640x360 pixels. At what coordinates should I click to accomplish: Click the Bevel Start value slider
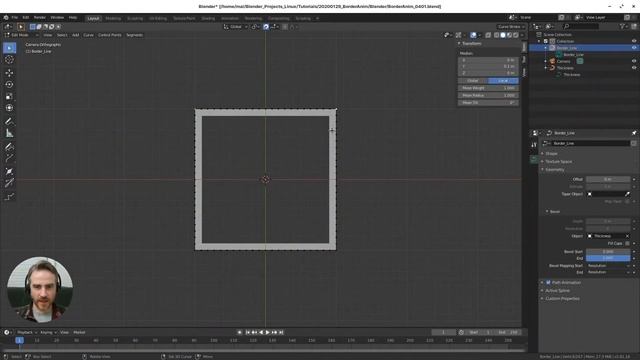click(x=608, y=252)
